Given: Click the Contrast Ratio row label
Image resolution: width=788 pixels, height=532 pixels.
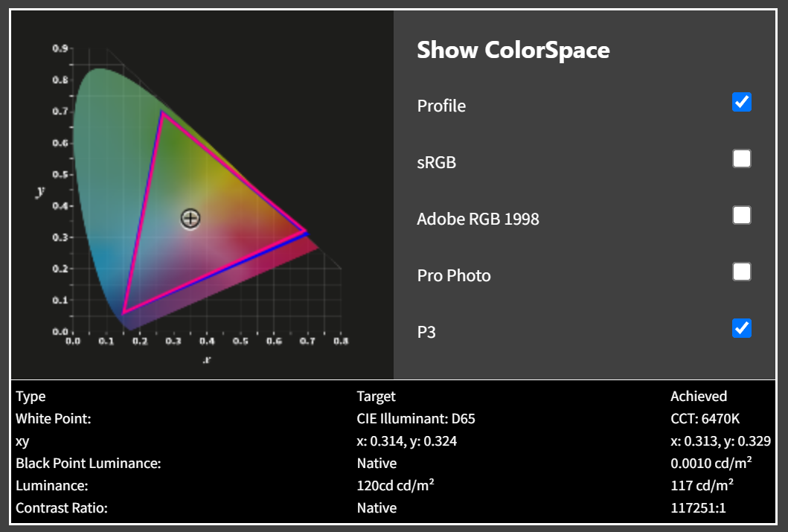Looking at the screenshot, I should pyautogui.click(x=63, y=507).
